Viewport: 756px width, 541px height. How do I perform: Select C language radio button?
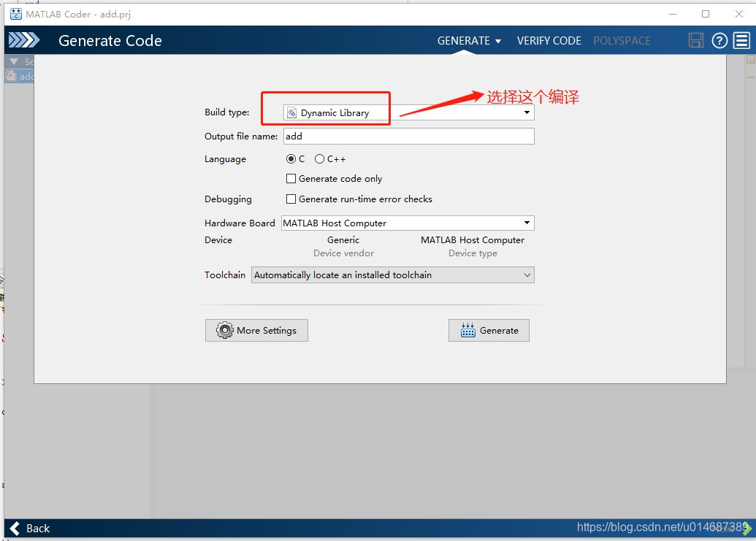(291, 159)
